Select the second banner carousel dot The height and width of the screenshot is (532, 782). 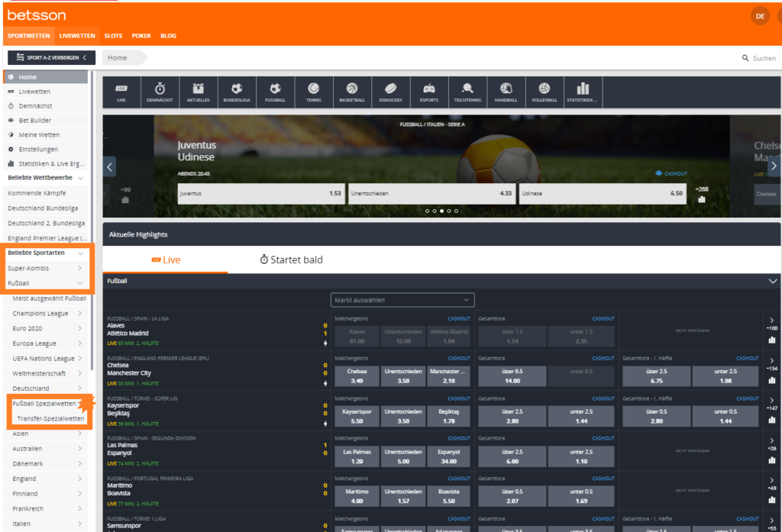click(x=435, y=211)
